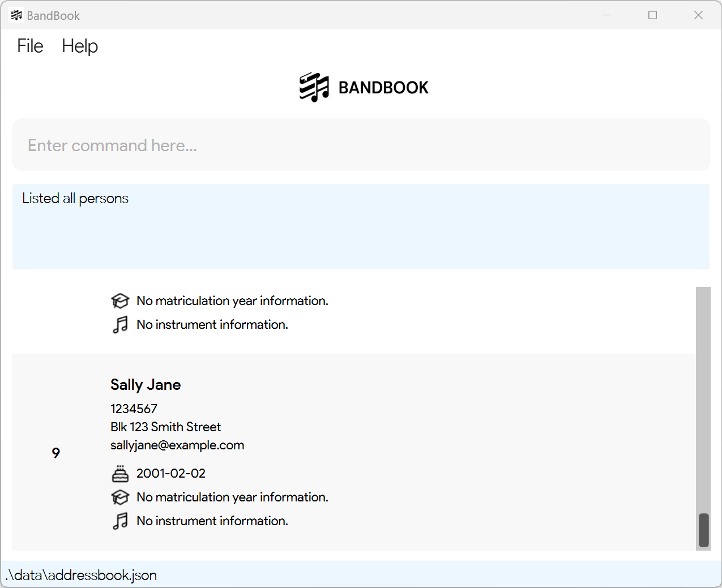Click Sally Jane's music note icon

pos(120,521)
